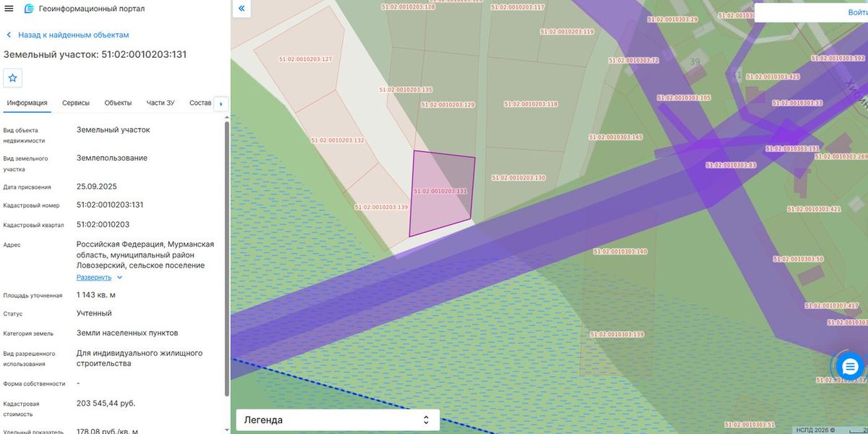This screenshot has height=434, width=868.
Task: Click parcel label 51:02:0010303:425 on the map
Action: tap(773, 77)
